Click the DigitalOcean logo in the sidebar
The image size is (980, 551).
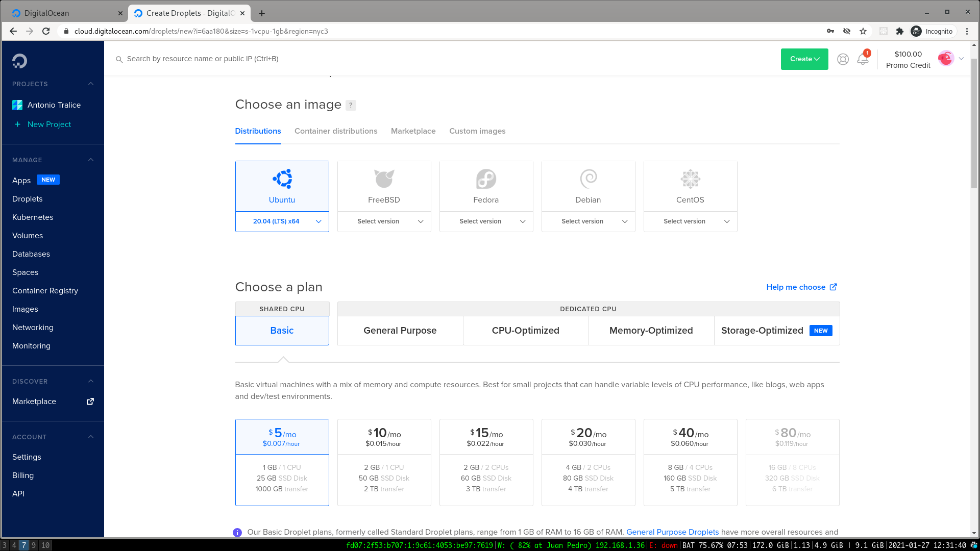pyautogui.click(x=20, y=61)
